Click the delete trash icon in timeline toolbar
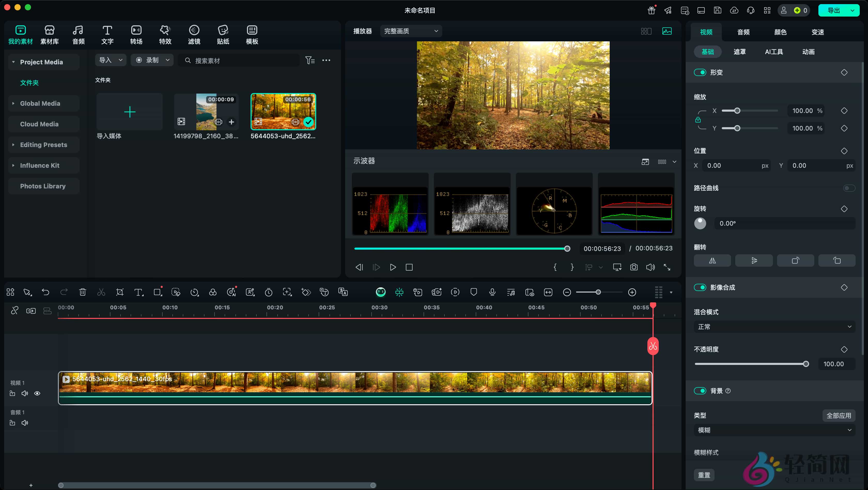 click(x=83, y=292)
